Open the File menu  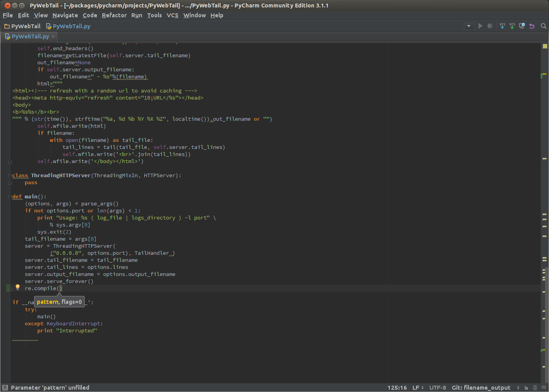pyautogui.click(x=8, y=15)
